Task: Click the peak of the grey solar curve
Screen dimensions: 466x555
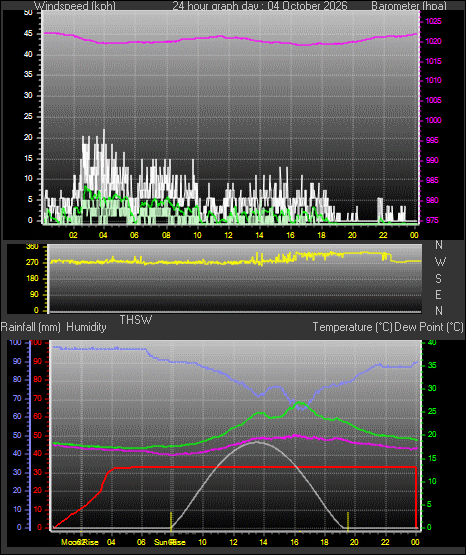Action: (257, 442)
